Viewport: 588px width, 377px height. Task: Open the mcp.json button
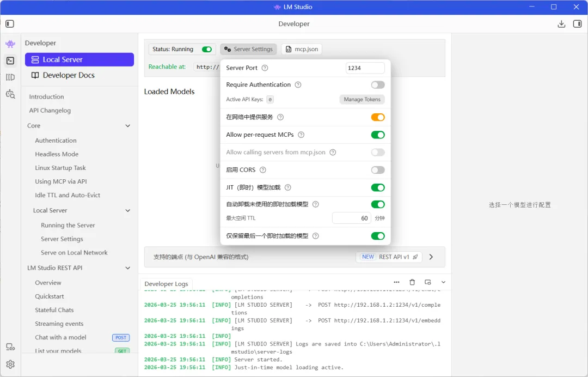pyautogui.click(x=302, y=49)
